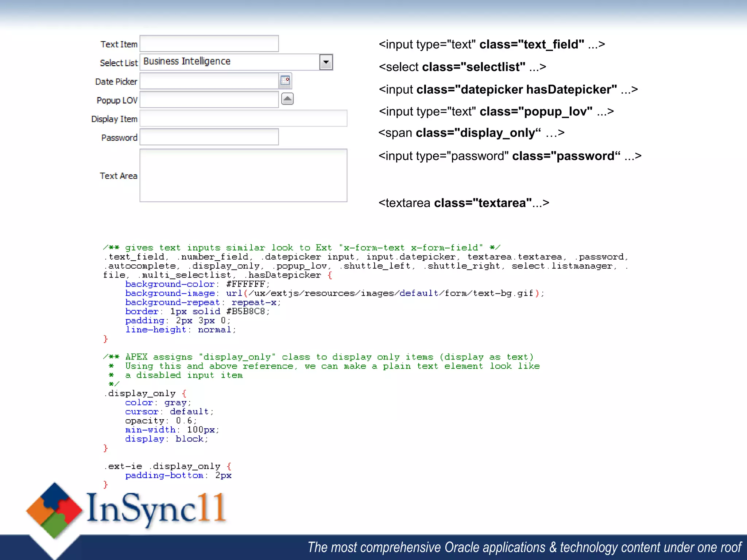
Task: Click the input type="password" code line
Action: (x=510, y=156)
